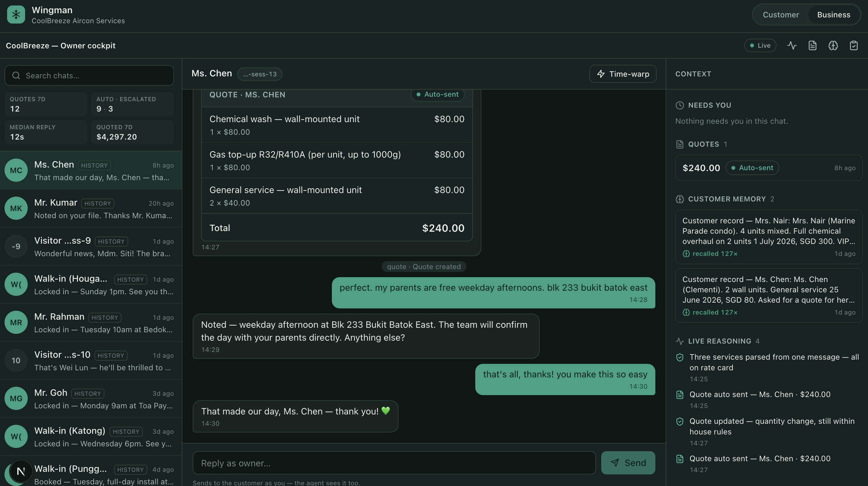Open the Walk-in (Katong) conversation

point(91,437)
